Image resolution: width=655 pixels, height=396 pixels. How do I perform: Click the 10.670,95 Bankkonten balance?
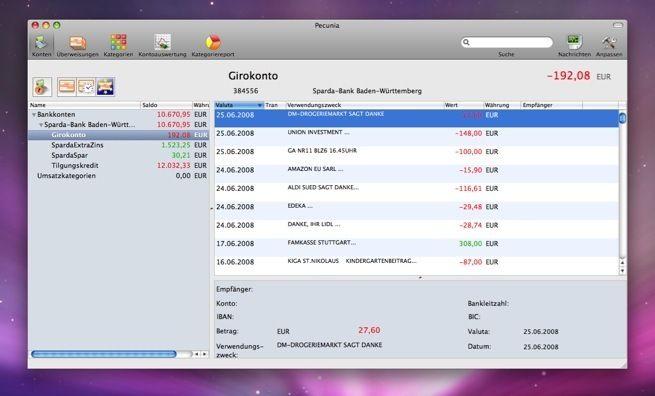pos(173,114)
